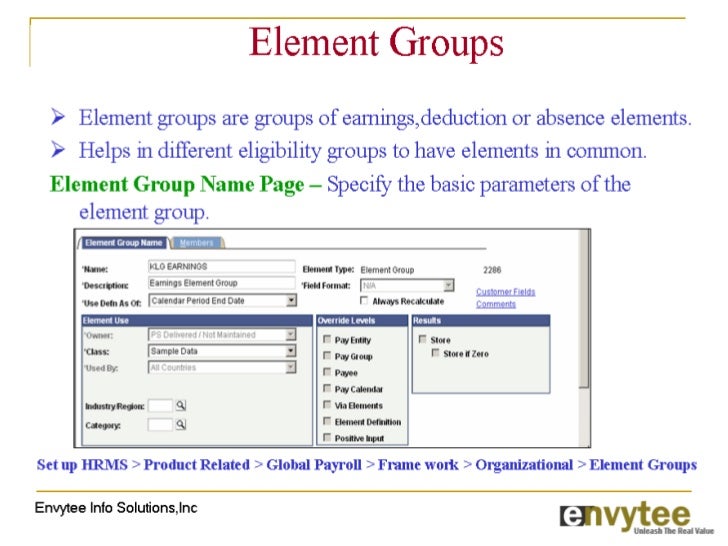Tick the Payee override checkbox
Viewport: 728px width, 546px height.
pyautogui.click(x=327, y=372)
